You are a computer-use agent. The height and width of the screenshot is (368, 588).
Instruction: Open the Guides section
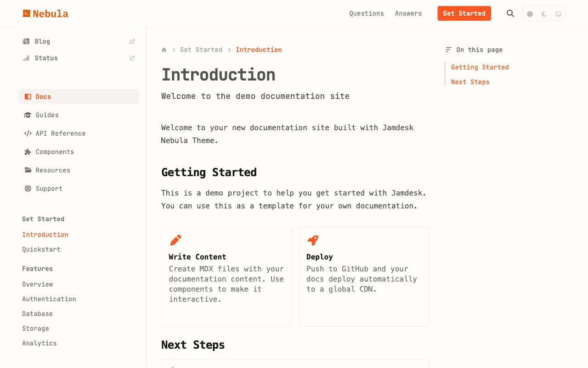(47, 115)
